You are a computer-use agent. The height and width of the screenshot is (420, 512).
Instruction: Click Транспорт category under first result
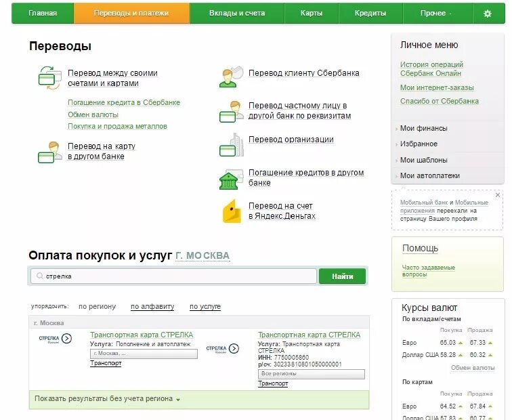(x=106, y=363)
